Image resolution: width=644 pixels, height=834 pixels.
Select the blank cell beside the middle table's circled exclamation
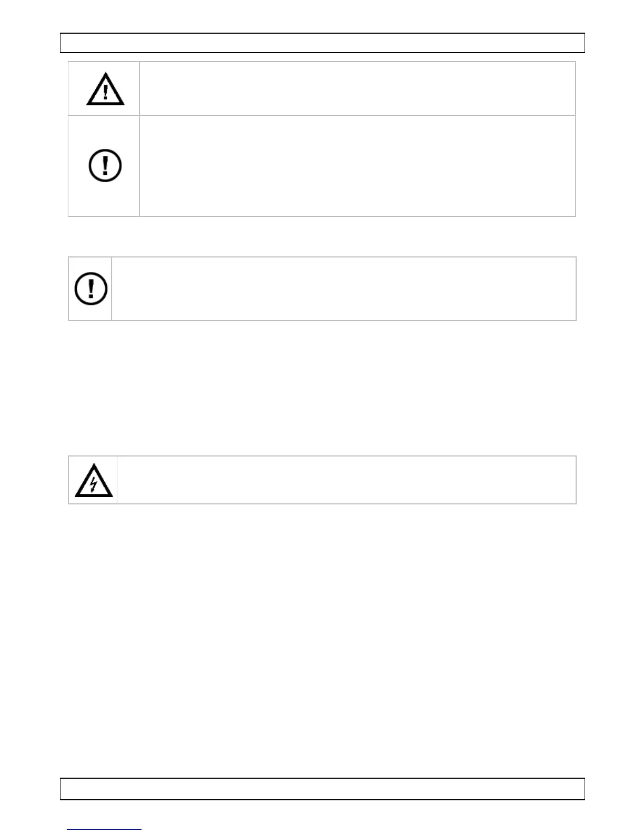344,289
